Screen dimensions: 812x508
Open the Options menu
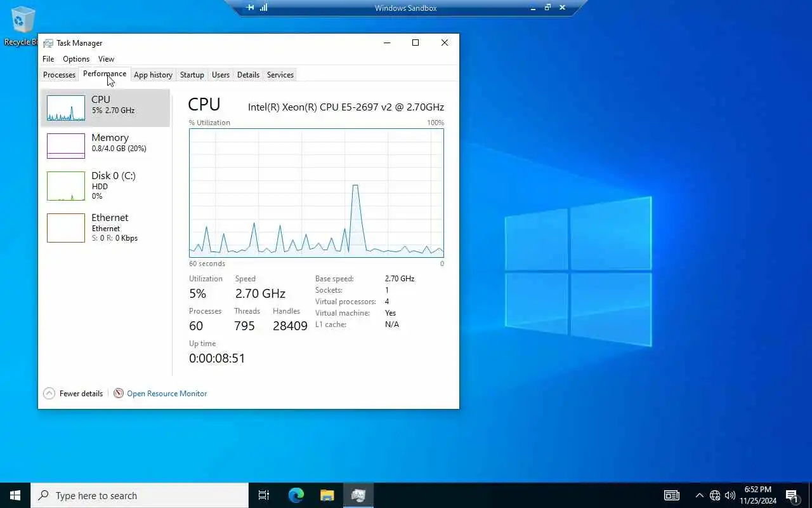[76, 59]
